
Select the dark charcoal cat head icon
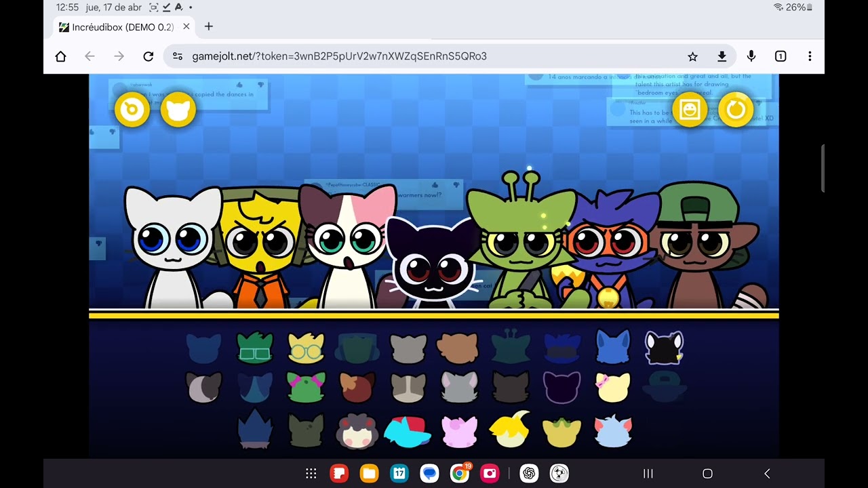click(x=511, y=388)
